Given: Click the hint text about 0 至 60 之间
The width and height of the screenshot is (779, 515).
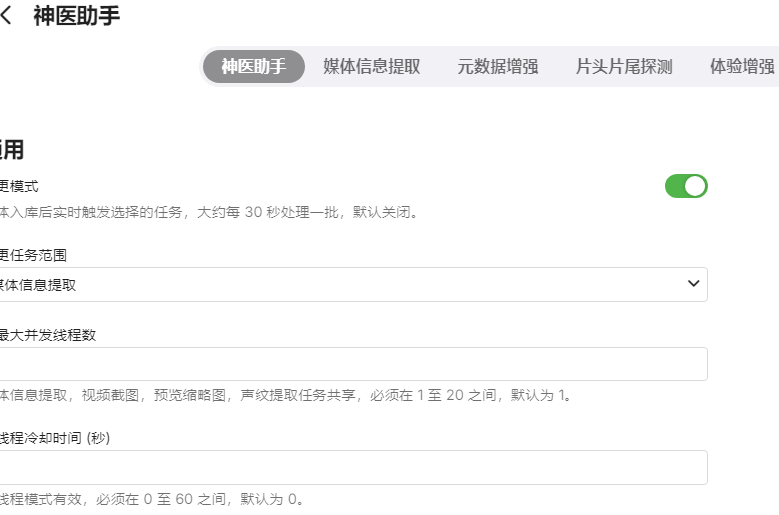Looking at the screenshot, I should 150,499.
